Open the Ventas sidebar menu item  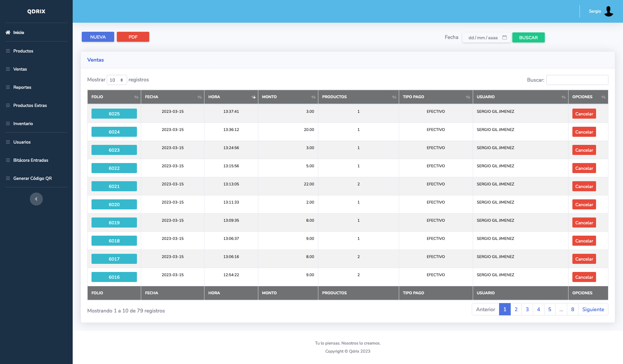[x=36, y=69]
